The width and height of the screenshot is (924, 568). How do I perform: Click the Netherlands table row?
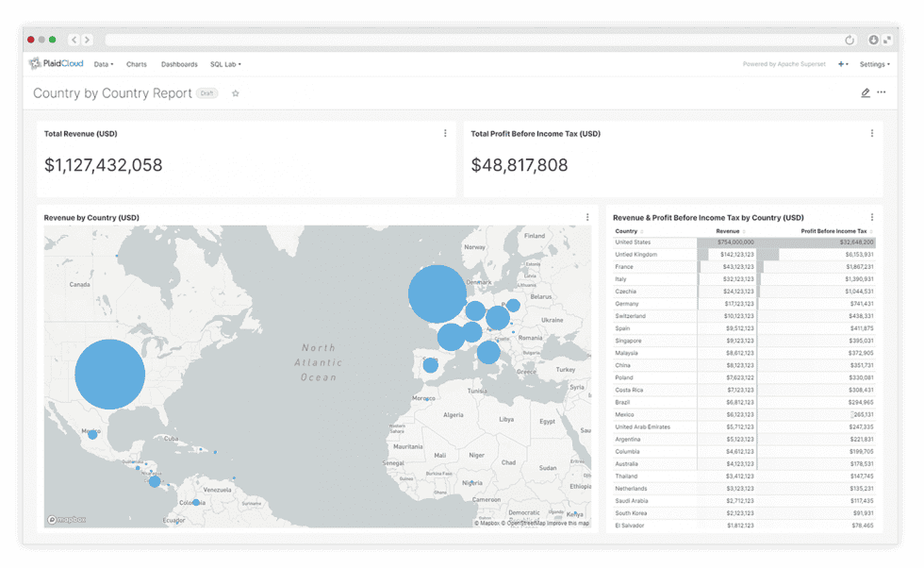tap(744, 489)
